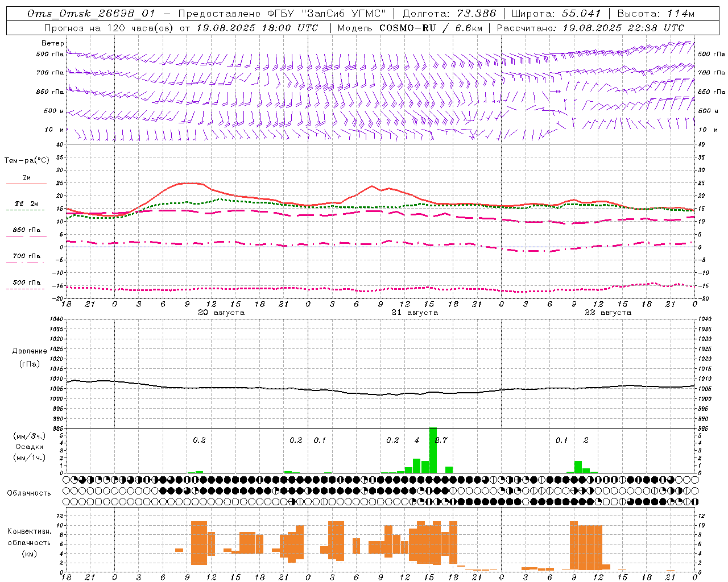This screenshot has height=582, width=728.
Task: Click the "8.7" precipitation amount value
Action: (x=441, y=440)
